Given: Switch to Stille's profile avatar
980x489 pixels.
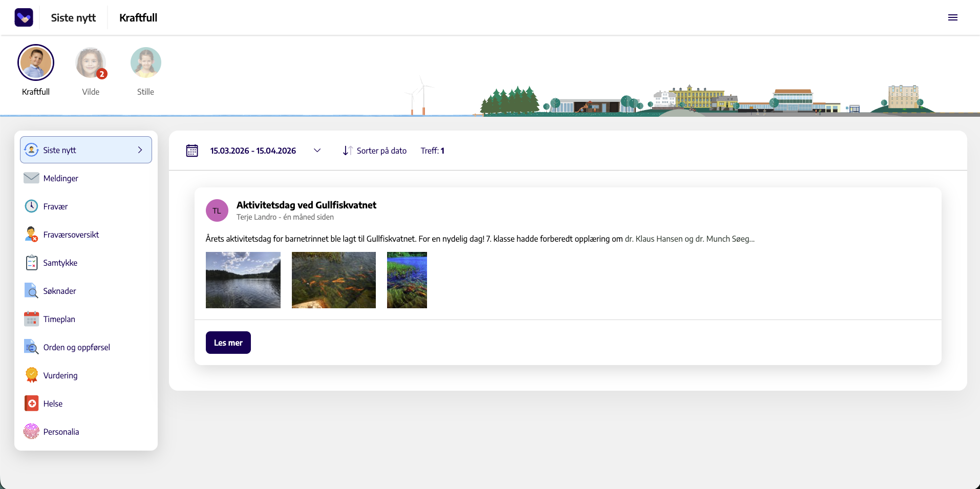Looking at the screenshot, I should click(145, 62).
